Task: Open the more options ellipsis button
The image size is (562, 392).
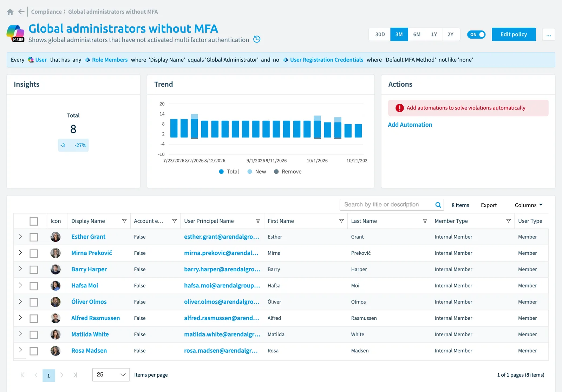Action: 549,34
